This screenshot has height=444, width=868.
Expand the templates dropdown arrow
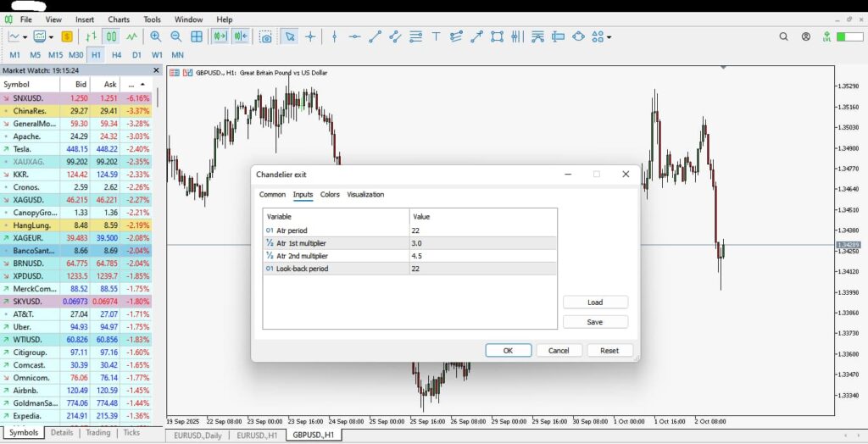(x=51, y=37)
